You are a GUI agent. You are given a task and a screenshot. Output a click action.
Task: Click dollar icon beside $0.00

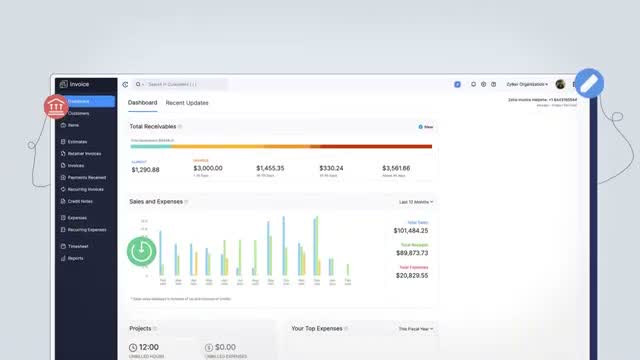pos(209,348)
